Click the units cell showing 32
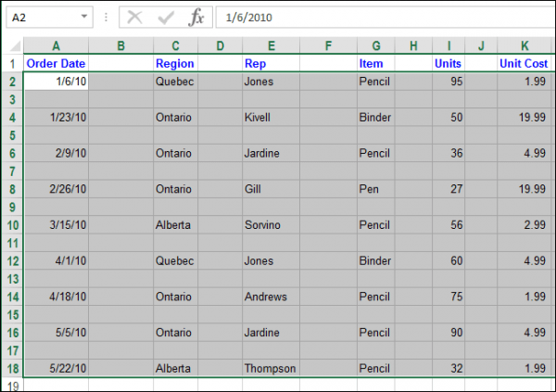556x392 pixels. pos(449,368)
